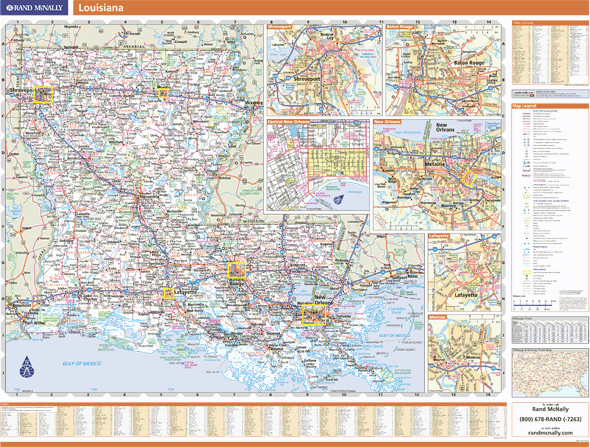590x447 pixels.
Task: Click the Baton Rouge city name in its inset
Action: click(469, 62)
